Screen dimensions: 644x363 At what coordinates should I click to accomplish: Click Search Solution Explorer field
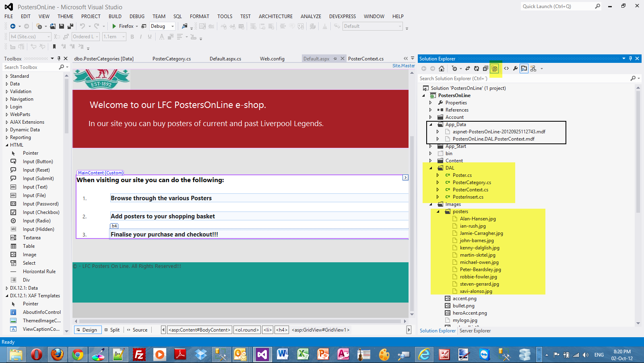[523, 79]
